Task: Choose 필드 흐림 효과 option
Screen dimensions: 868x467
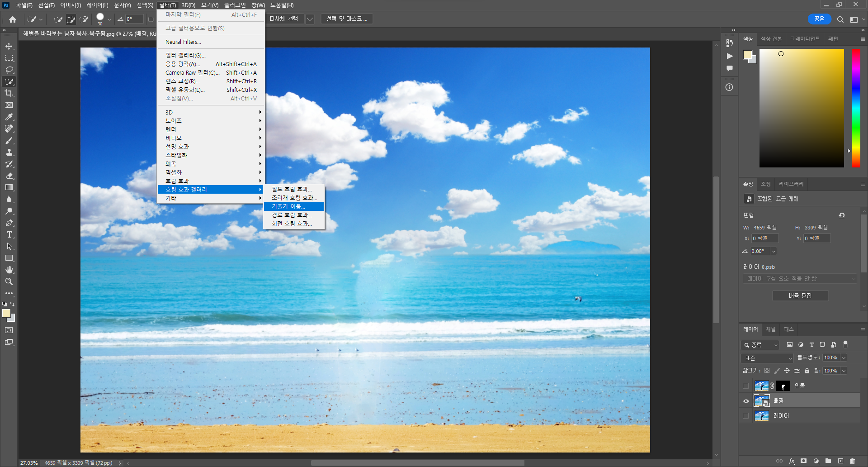Action: point(294,189)
